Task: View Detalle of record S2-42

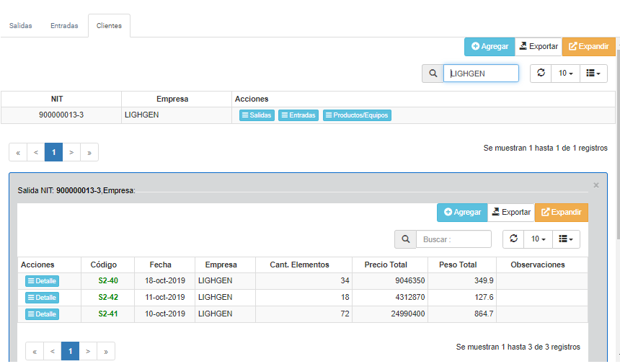Action: [x=42, y=298]
